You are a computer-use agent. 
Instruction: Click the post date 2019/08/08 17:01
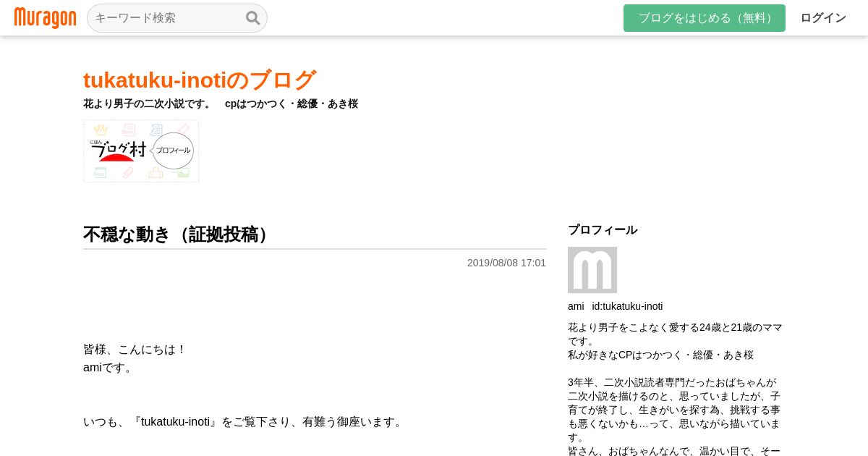coord(506,263)
